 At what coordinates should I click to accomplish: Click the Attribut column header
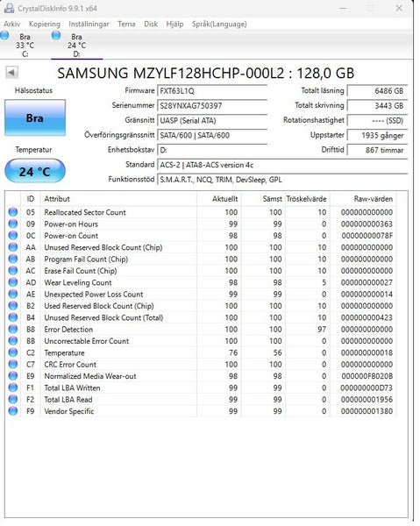tap(118, 199)
